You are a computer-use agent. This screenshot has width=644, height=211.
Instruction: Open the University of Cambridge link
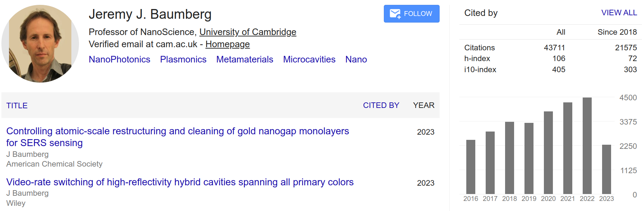coord(248,32)
